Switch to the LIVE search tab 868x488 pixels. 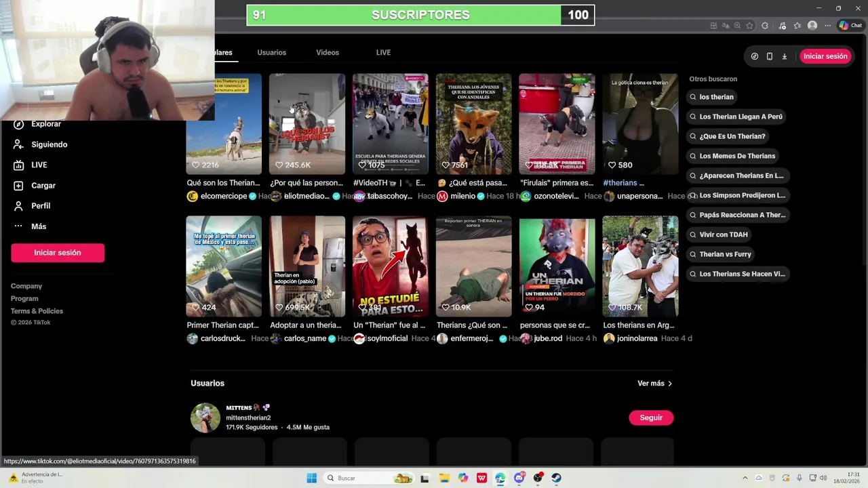point(383,52)
